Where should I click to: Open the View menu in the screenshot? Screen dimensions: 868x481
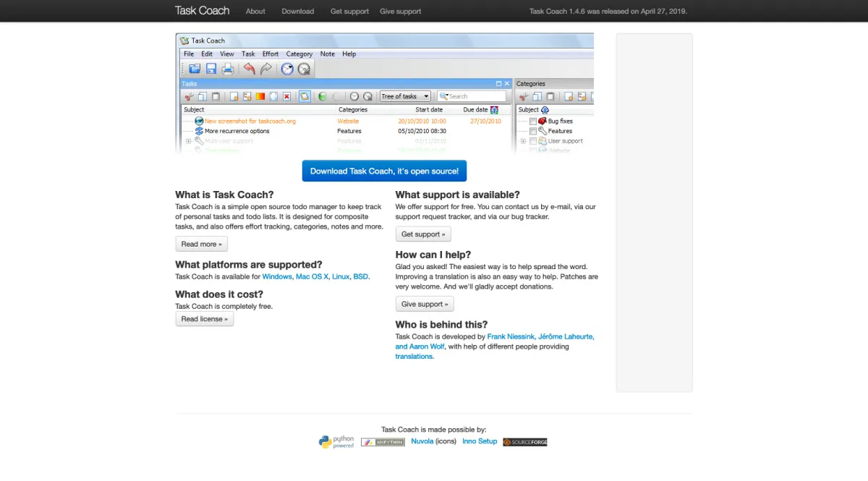click(x=227, y=54)
